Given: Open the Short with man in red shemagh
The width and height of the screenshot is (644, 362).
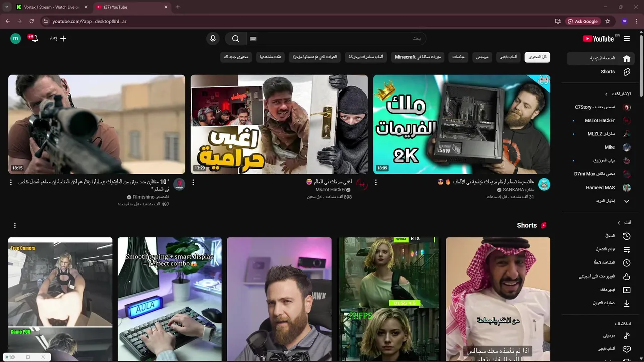Looking at the screenshot, I should tap(498, 300).
